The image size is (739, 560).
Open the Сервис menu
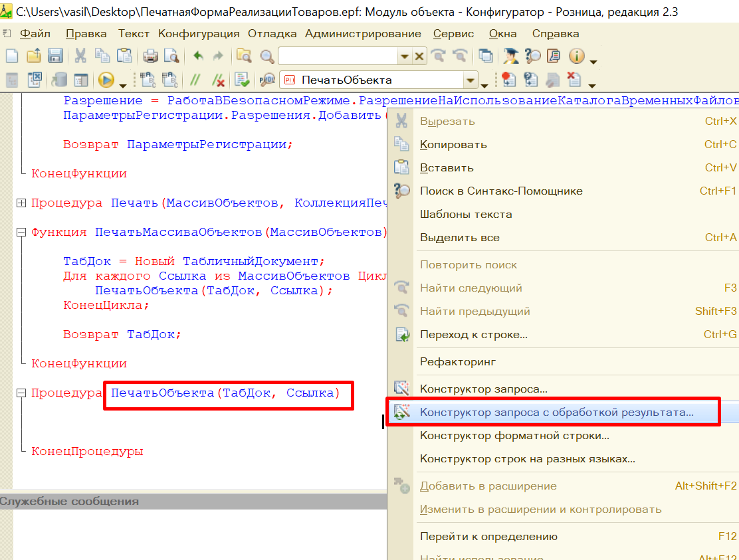[453, 34]
